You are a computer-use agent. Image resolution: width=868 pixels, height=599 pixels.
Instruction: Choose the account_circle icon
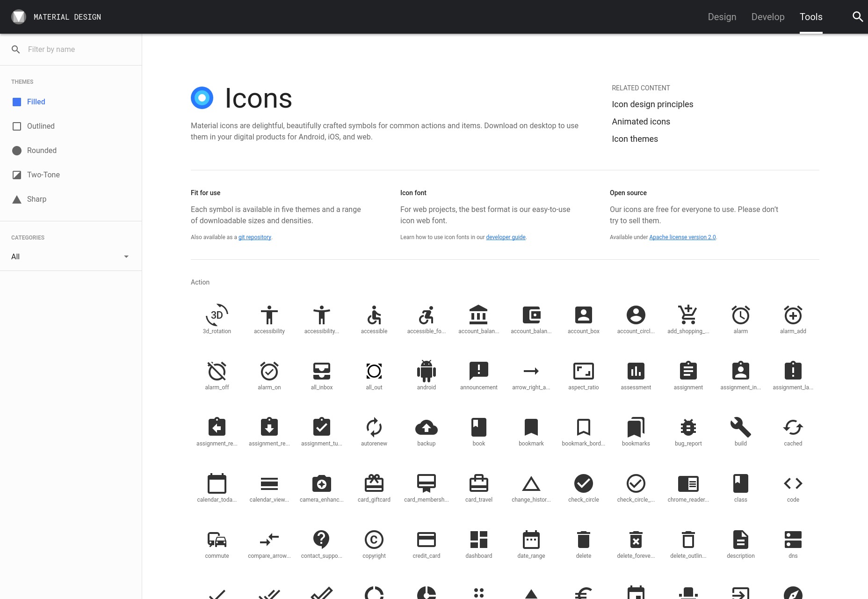pyautogui.click(x=636, y=315)
